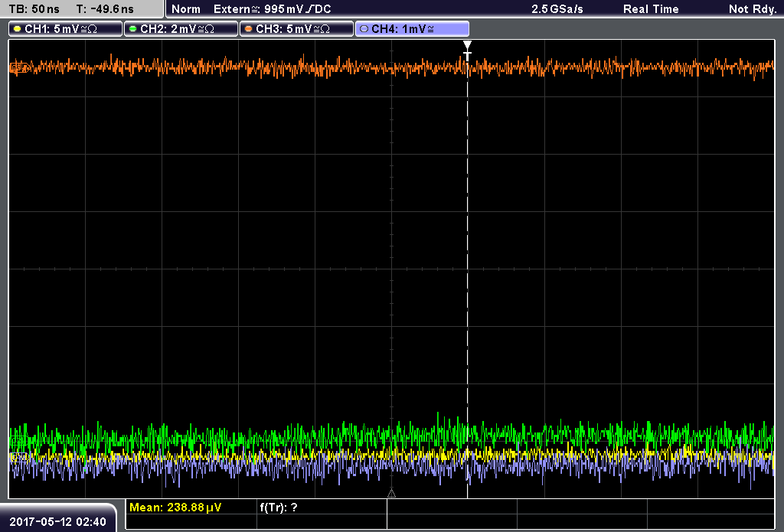Click the 2017-05-12 02:40 date stamp

click(x=58, y=521)
